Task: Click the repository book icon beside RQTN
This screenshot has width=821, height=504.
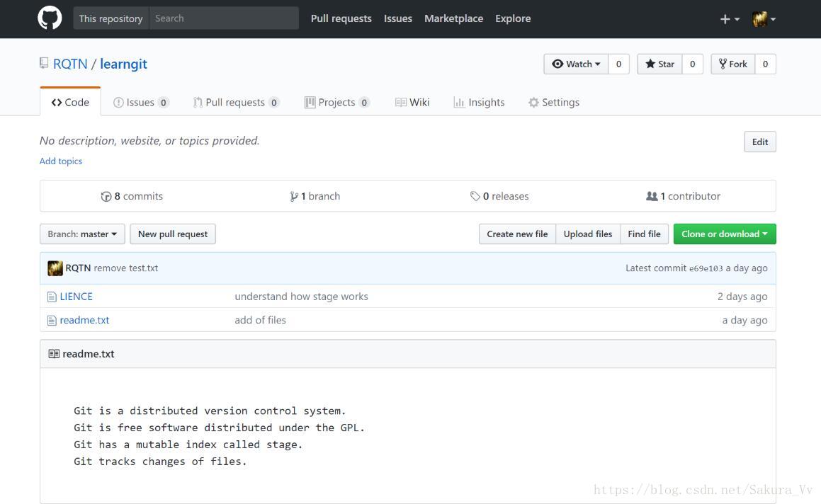Action: [x=44, y=63]
